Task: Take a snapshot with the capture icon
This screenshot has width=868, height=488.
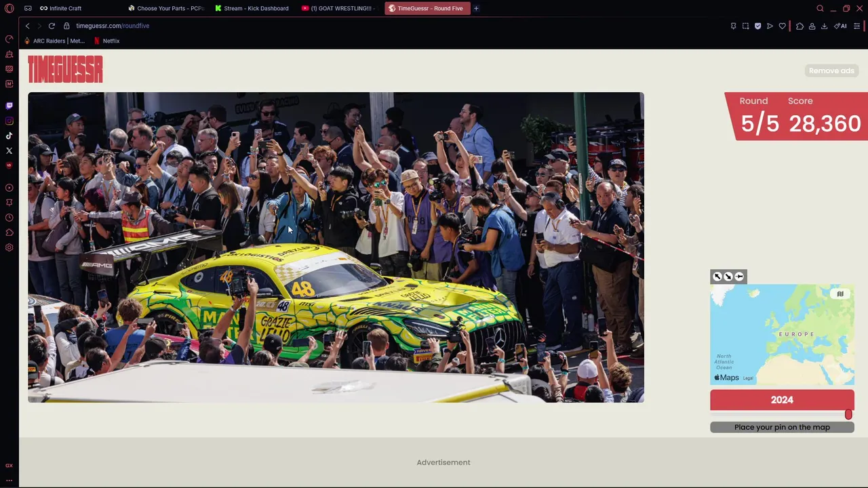Action: tap(745, 26)
